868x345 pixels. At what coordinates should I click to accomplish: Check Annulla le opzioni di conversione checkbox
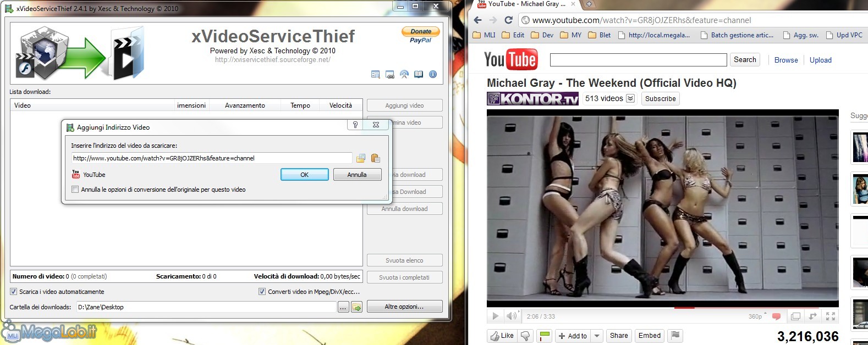click(x=75, y=190)
